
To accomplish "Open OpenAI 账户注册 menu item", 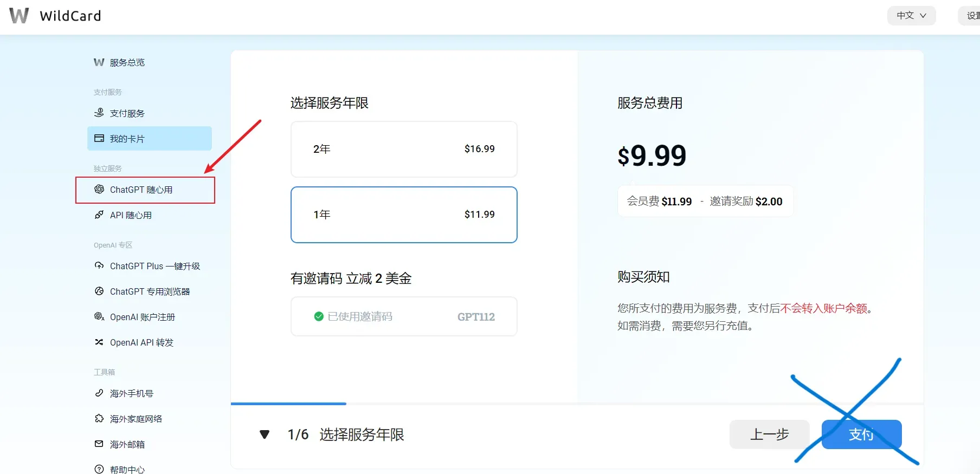I will pyautogui.click(x=150, y=317).
